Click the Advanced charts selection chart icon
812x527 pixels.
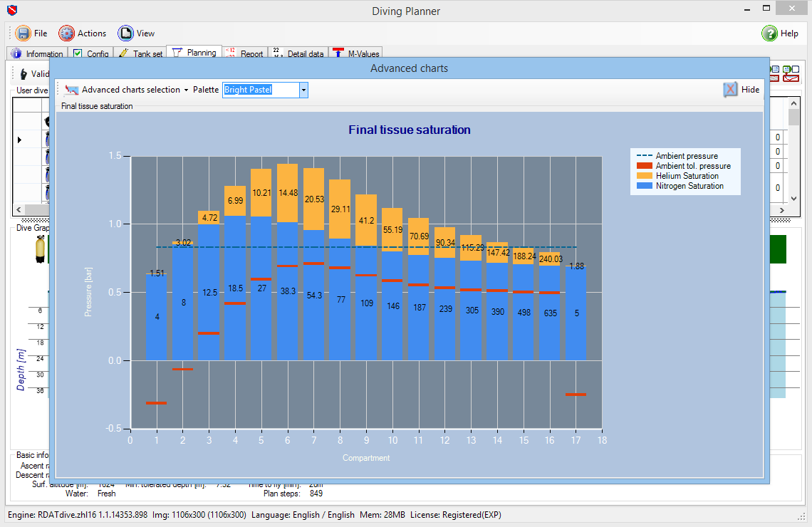coord(71,90)
